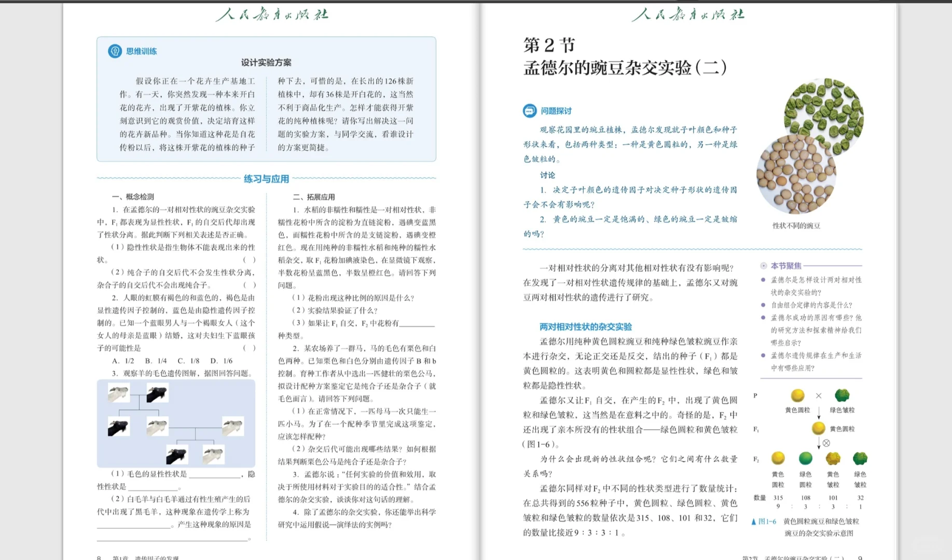
Task: Click the blank after 隐性性状是
Action: [x=153, y=487]
